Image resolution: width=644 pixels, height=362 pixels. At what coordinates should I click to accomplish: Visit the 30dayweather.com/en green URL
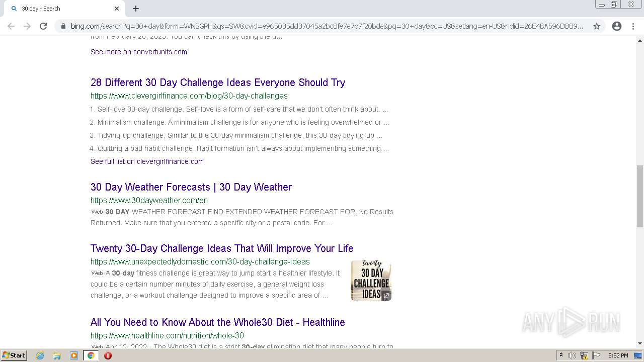pyautogui.click(x=149, y=200)
